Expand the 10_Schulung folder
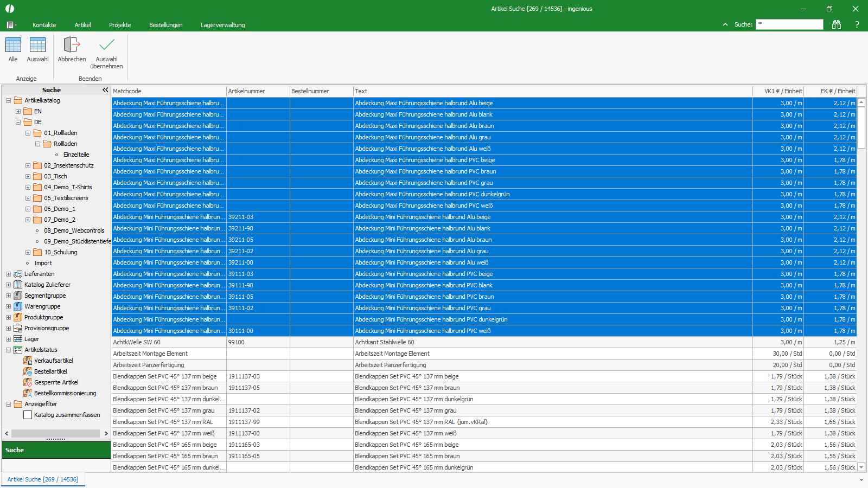868x488 pixels. [28, 252]
